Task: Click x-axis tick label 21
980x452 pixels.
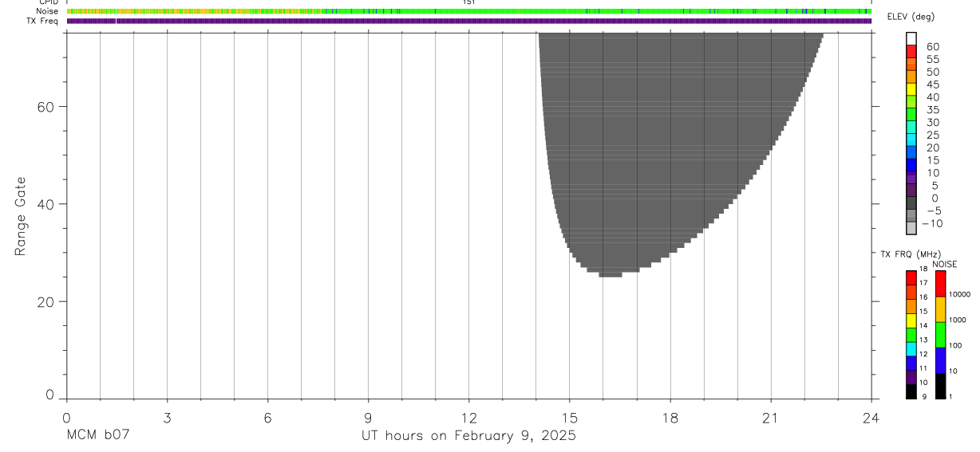Action: 771,417
